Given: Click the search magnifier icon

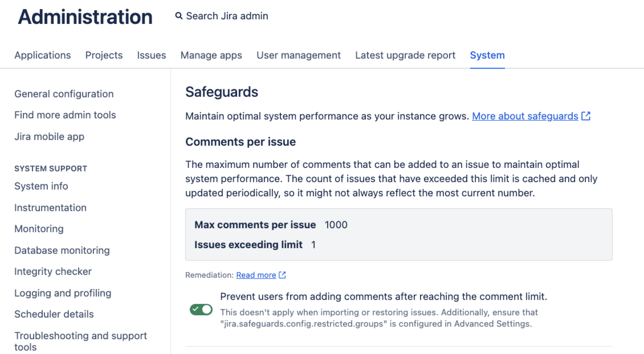Looking at the screenshot, I should click(x=179, y=16).
